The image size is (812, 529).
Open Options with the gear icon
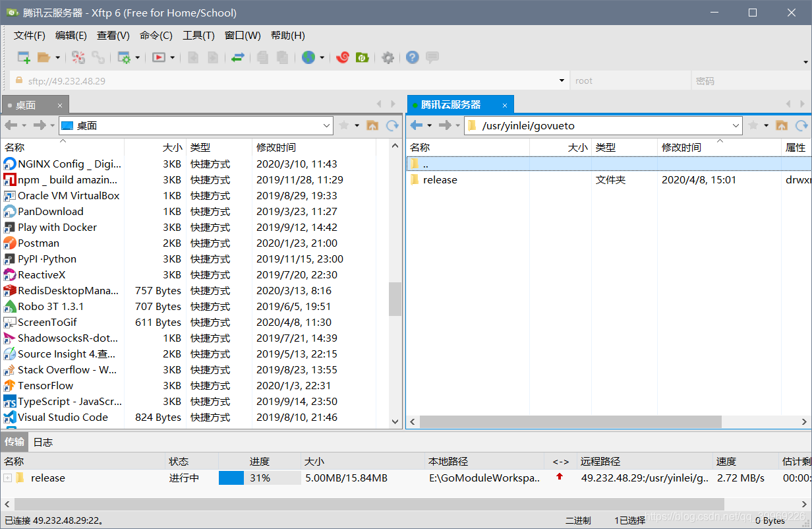point(388,57)
